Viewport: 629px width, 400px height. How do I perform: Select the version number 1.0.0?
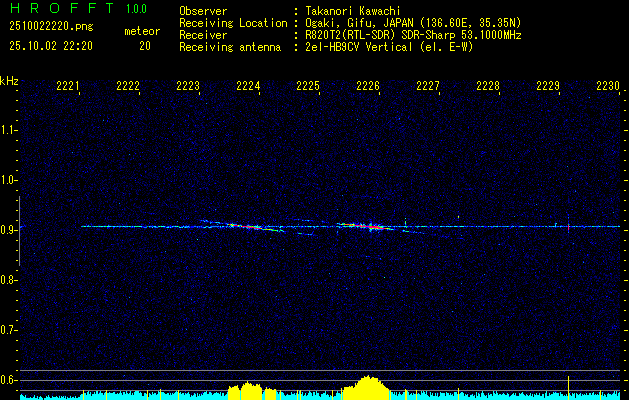click(136, 9)
